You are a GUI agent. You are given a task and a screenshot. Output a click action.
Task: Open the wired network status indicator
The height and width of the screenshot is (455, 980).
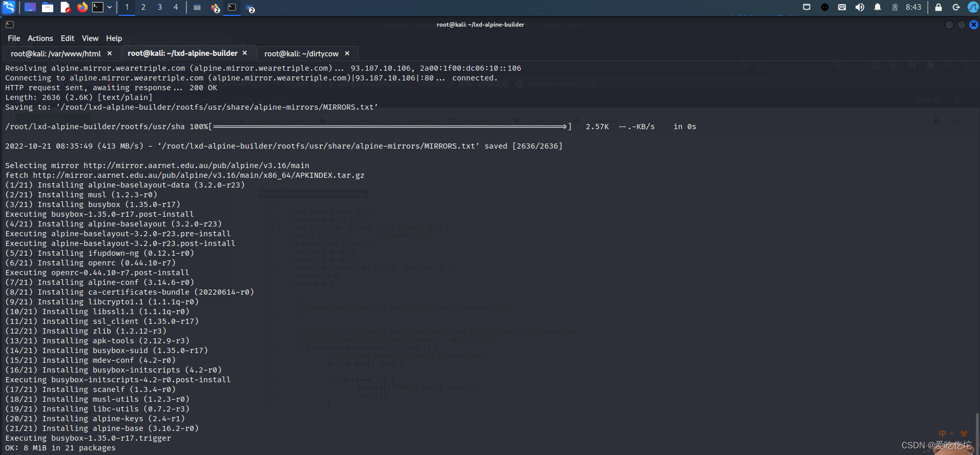807,7
